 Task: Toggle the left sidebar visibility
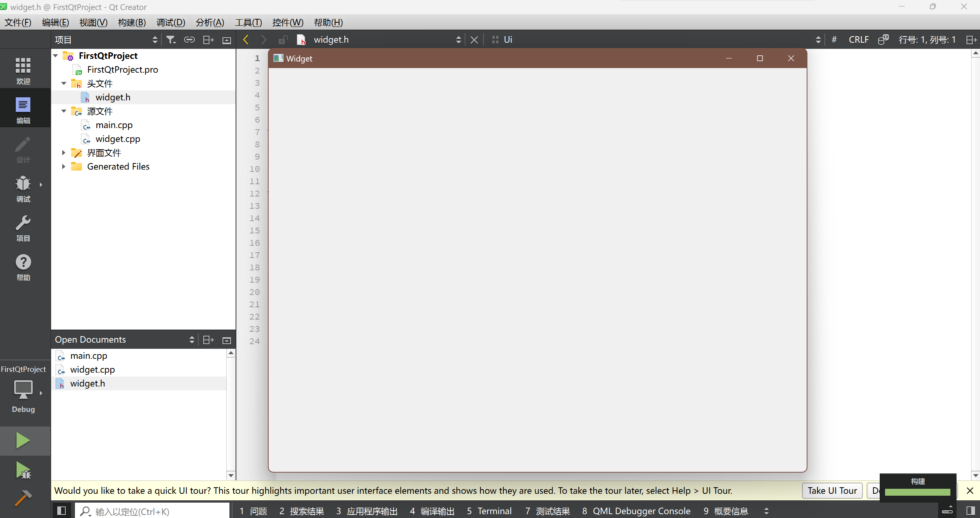click(x=61, y=511)
